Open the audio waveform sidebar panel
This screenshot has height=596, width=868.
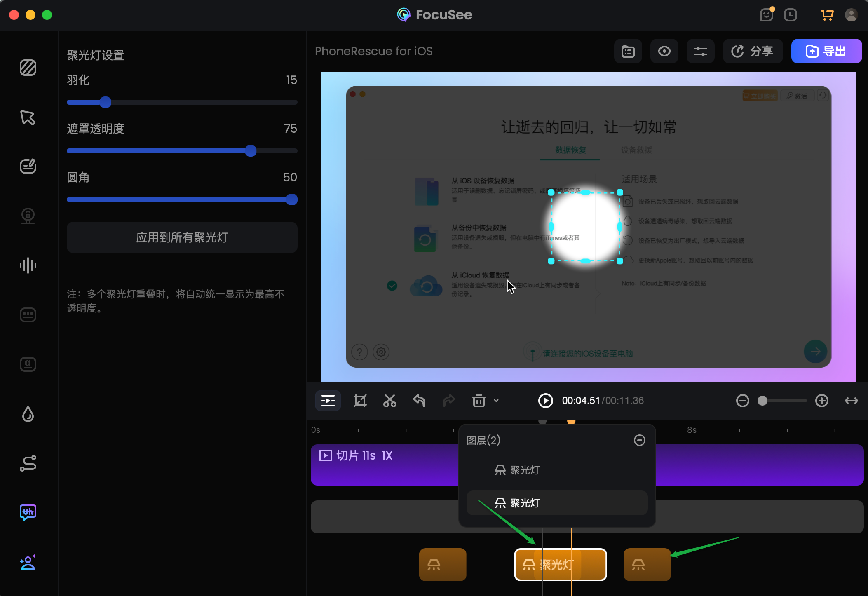click(x=28, y=265)
